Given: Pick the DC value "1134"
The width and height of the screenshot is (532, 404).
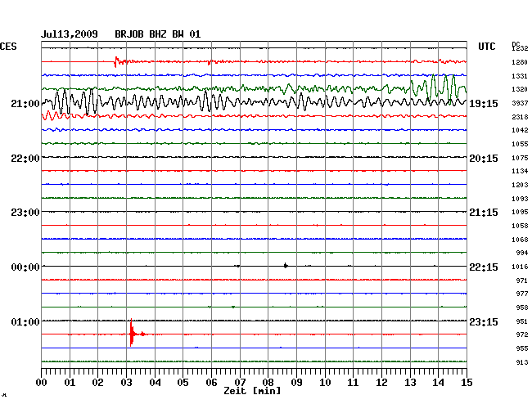Looking at the screenshot, I should (x=520, y=171).
